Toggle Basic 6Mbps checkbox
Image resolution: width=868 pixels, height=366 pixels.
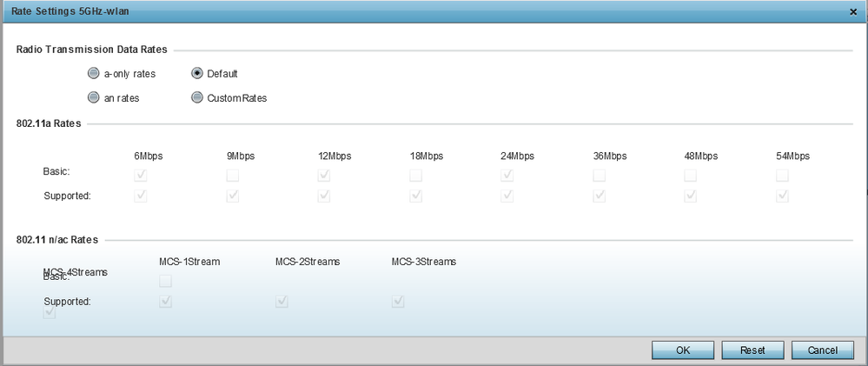pyautogui.click(x=141, y=176)
